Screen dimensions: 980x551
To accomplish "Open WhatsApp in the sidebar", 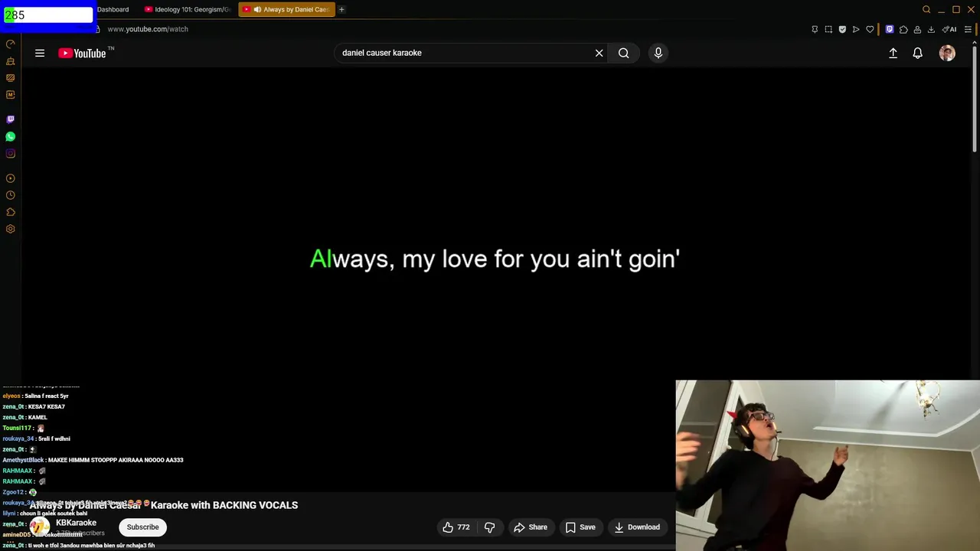I will coord(10,136).
